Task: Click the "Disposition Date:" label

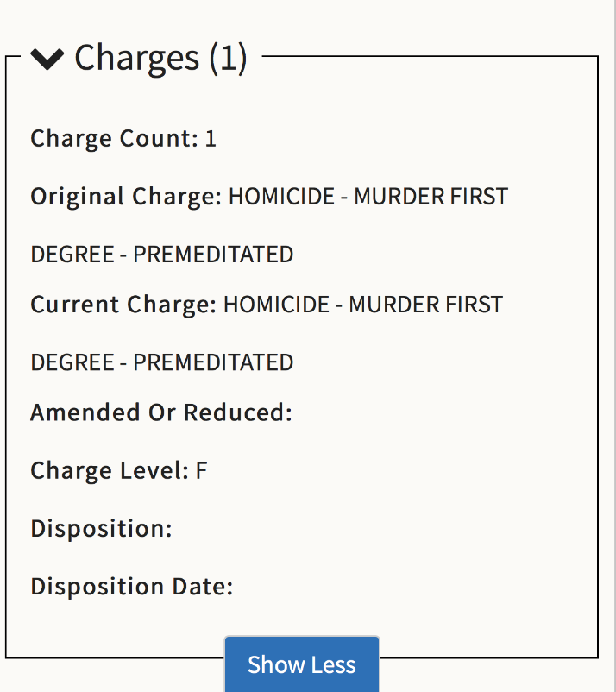Action: (132, 587)
